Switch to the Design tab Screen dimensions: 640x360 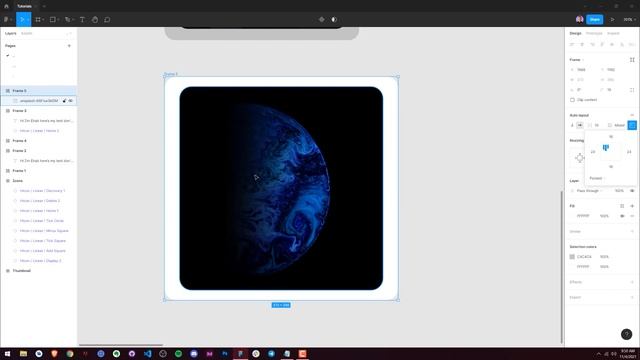coord(576,33)
